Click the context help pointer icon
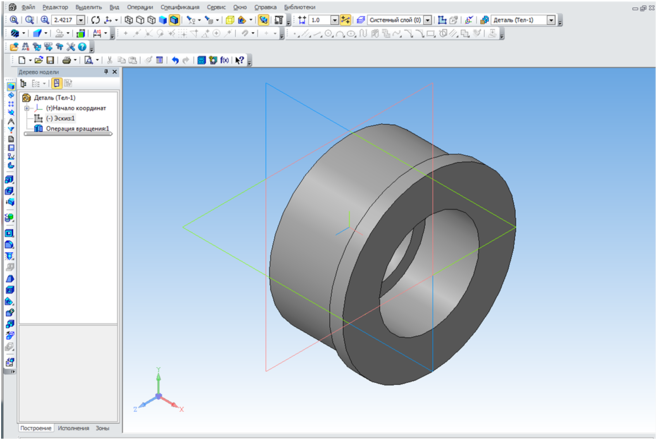The width and height of the screenshot is (657, 440). pyautogui.click(x=239, y=60)
